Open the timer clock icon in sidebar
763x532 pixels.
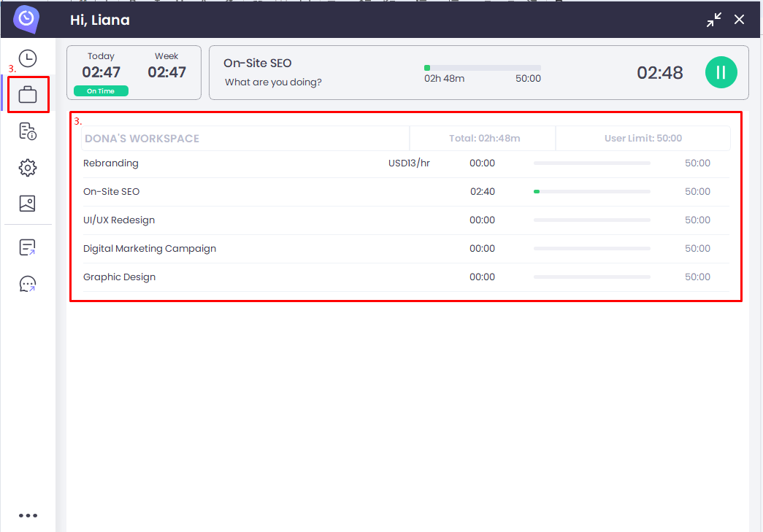(x=28, y=58)
